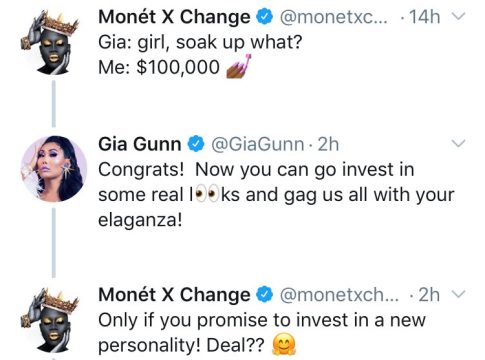Click verified badge beside first Monét X Change name
Screen dimensions: 485x360
tap(265, 17)
